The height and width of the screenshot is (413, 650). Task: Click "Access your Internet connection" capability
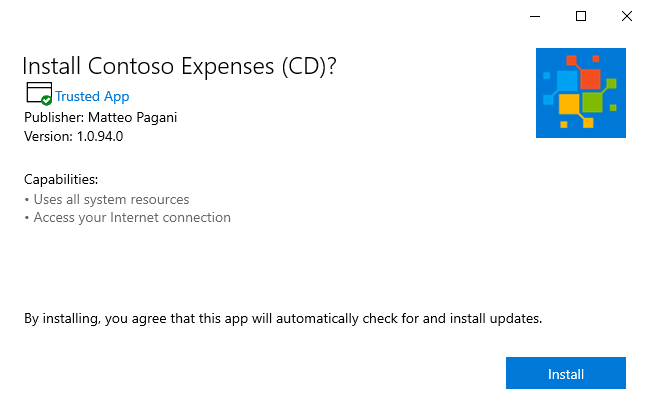tap(132, 217)
